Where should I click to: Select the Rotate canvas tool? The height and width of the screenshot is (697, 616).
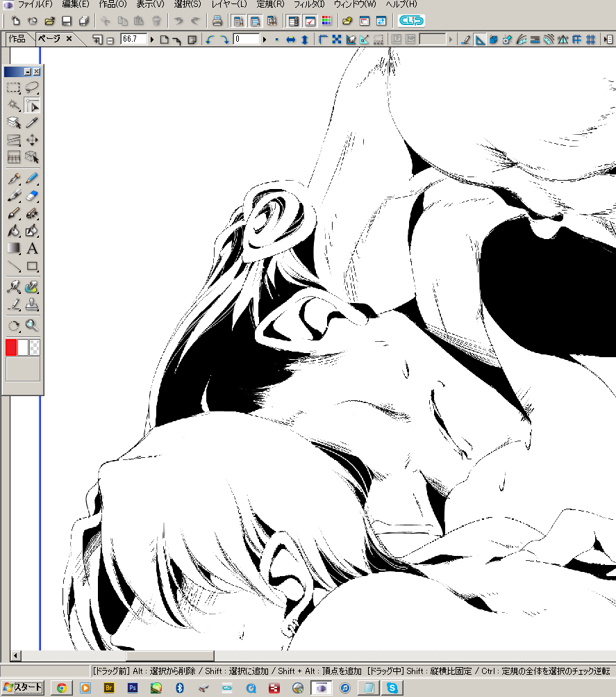[14, 326]
